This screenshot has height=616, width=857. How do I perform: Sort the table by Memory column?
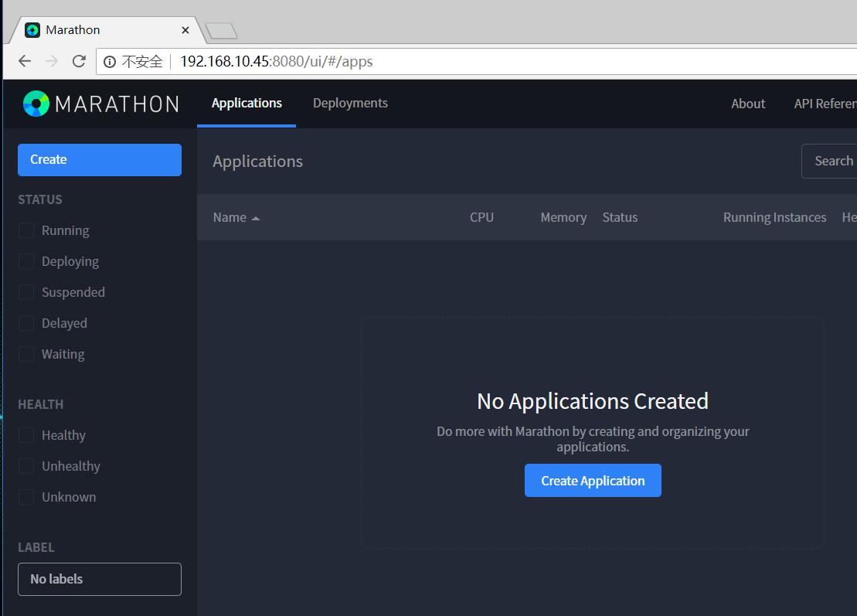point(563,217)
